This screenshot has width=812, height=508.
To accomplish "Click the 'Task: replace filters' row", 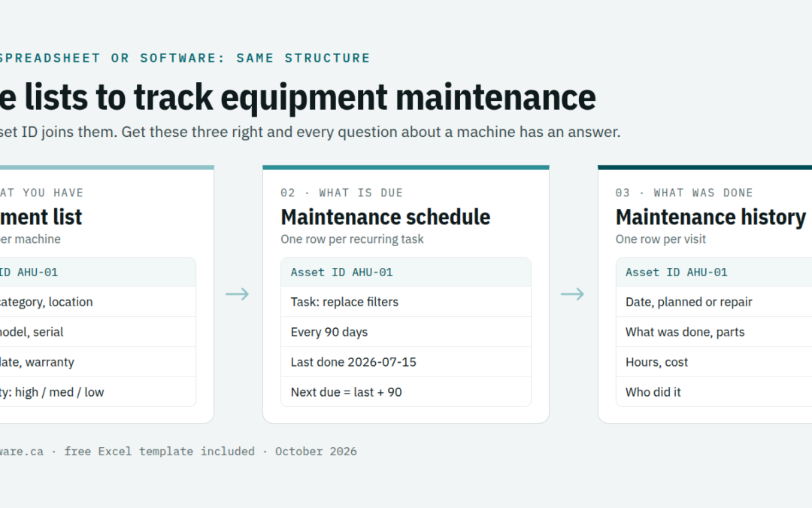I will point(406,302).
